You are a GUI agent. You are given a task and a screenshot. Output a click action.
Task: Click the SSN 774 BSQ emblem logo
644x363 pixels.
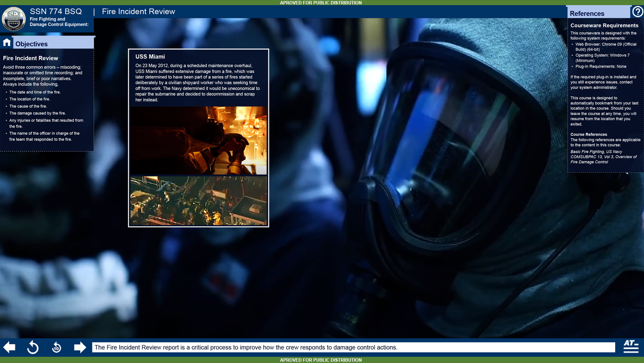pyautogui.click(x=14, y=19)
